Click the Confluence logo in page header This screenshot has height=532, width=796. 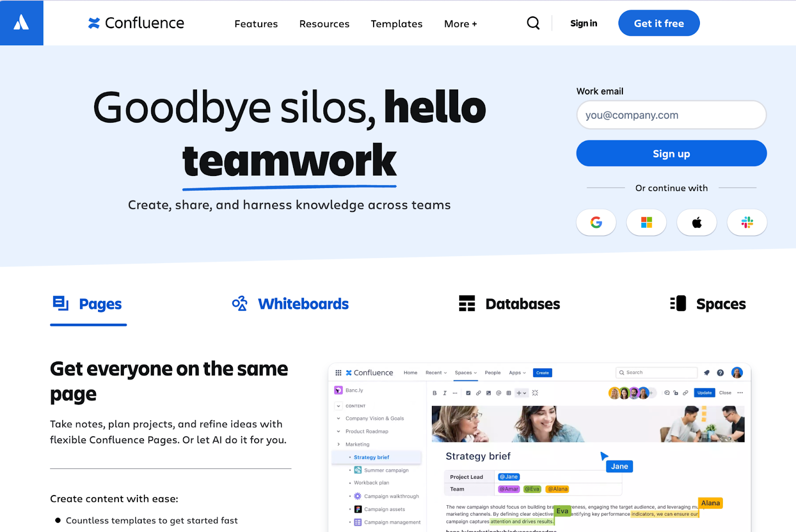(136, 23)
